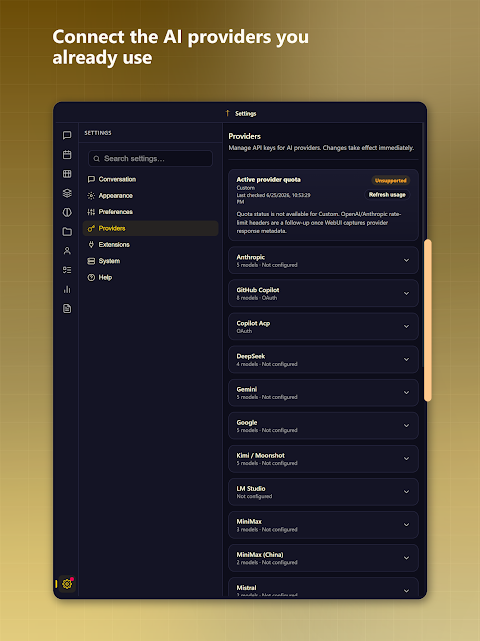Expand the Copilot Acp provider chevron
The image size is (480, 641).
[406, 327]
